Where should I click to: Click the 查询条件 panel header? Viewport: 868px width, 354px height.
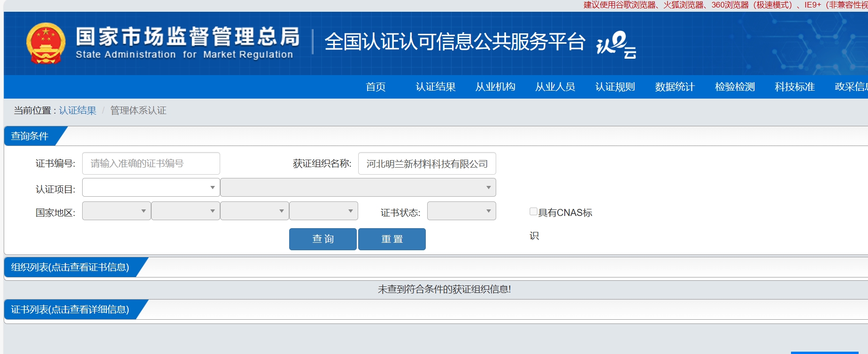tap(30, 136)
